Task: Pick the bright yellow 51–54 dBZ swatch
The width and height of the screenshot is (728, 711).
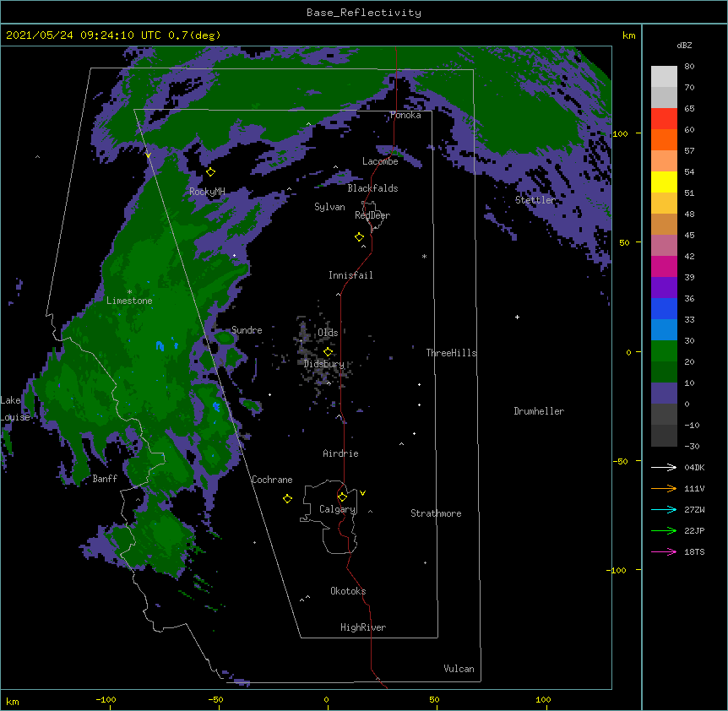Action: [x=664, y=182]
